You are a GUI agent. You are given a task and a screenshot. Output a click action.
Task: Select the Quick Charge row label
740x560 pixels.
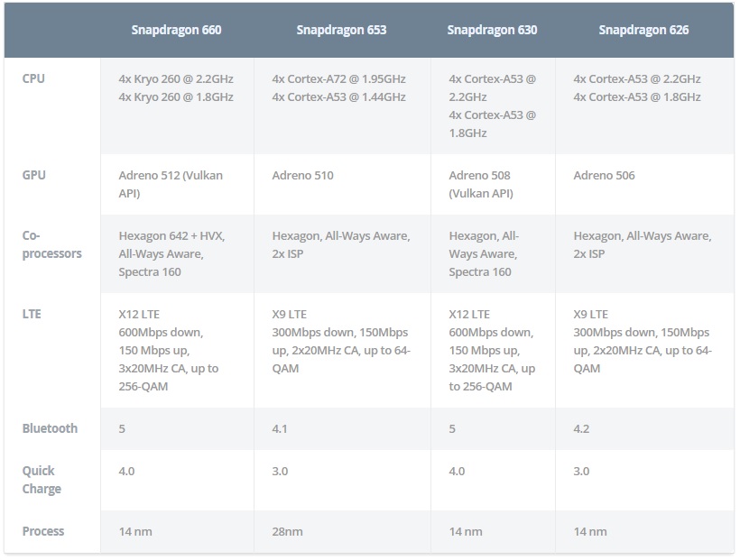coord(42,480)
